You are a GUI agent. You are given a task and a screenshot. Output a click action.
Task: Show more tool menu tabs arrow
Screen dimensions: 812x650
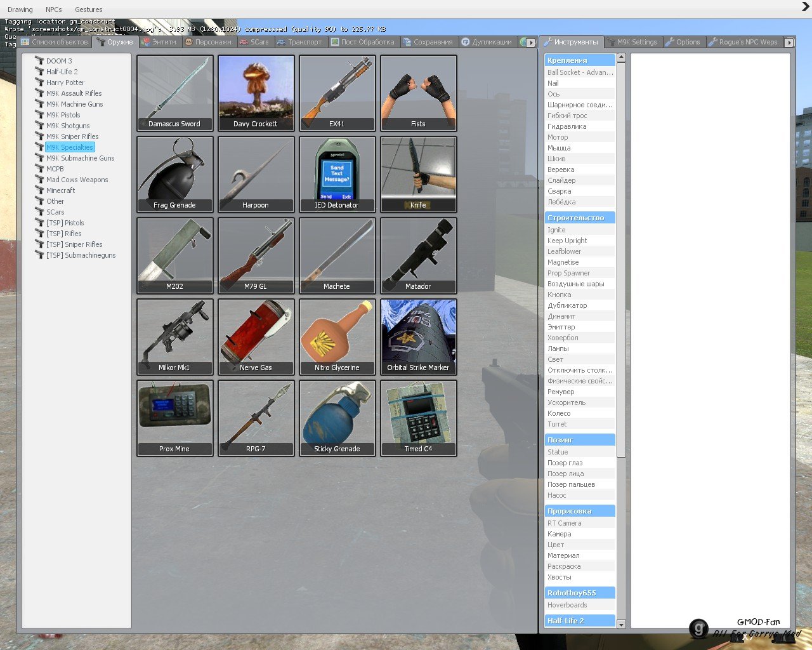(789, 43)
